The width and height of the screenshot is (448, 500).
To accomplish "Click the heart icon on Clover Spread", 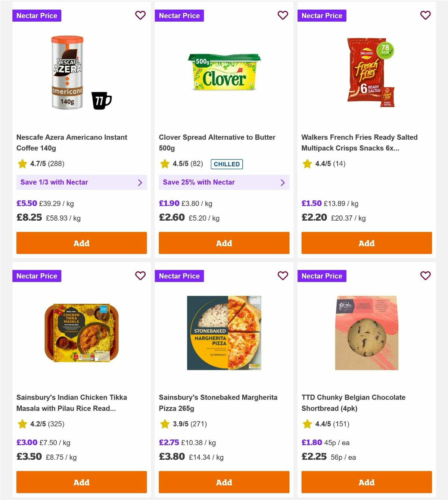I will click(x=283, y=15).
